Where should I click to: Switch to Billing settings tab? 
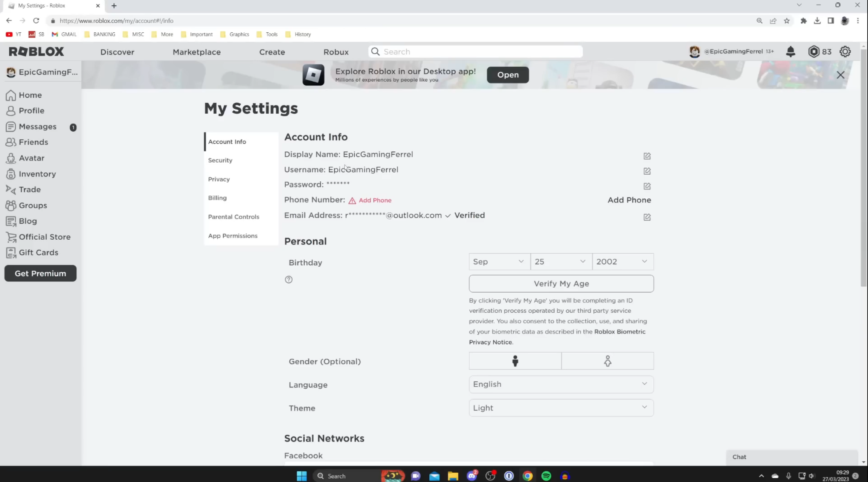click(241, 198)
